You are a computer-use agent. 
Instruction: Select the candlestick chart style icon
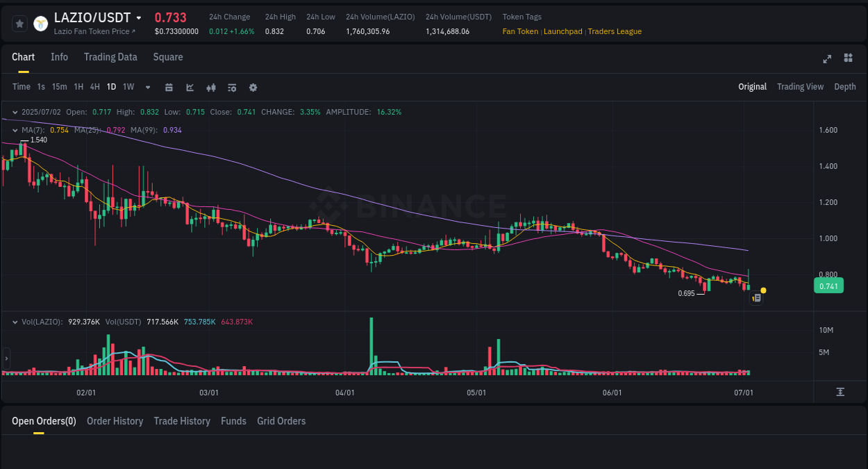(210, 88)
